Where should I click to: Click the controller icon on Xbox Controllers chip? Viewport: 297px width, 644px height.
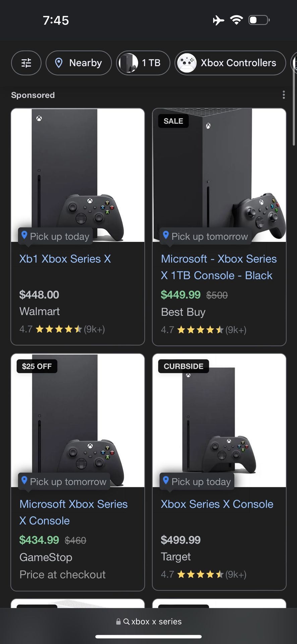(187, 63)
